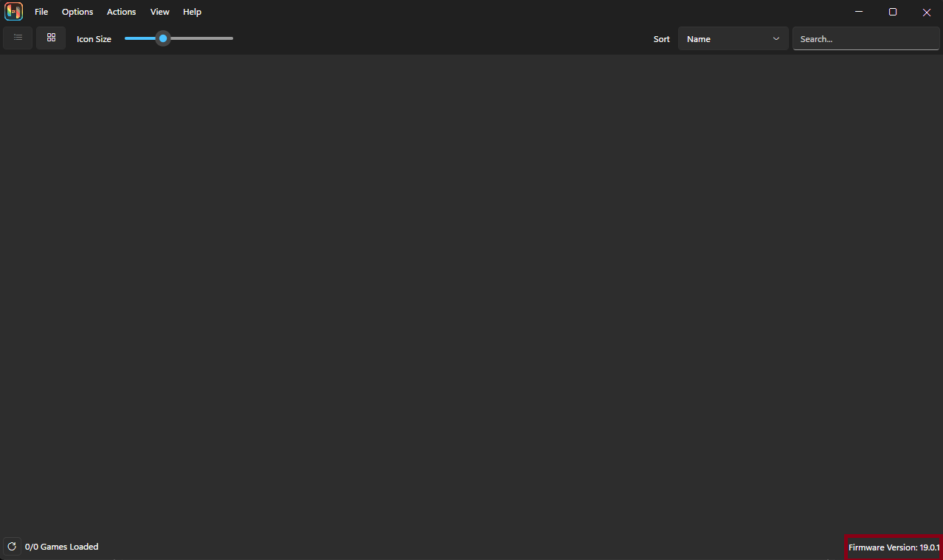
Task: Click the Ryujinx app logo icon
Action: pos(14,12)
